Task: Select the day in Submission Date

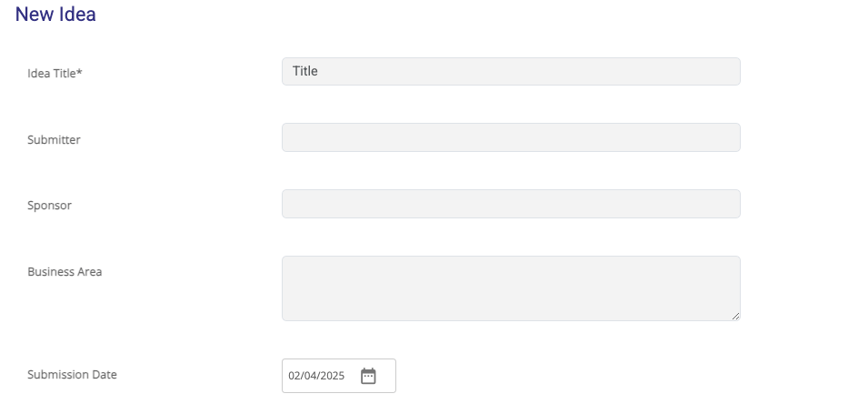Action: (x=310, y=376)
